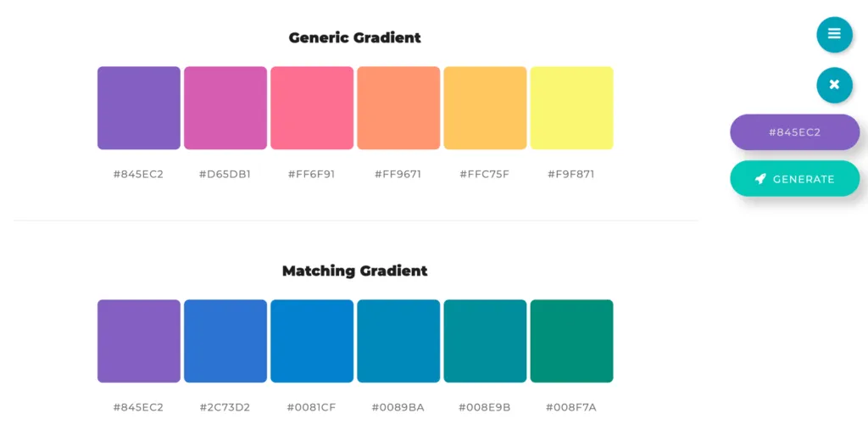This screenshot has height=447, width=868.
Task: Click the rocket icon on Generate
Action: [760, 179]
